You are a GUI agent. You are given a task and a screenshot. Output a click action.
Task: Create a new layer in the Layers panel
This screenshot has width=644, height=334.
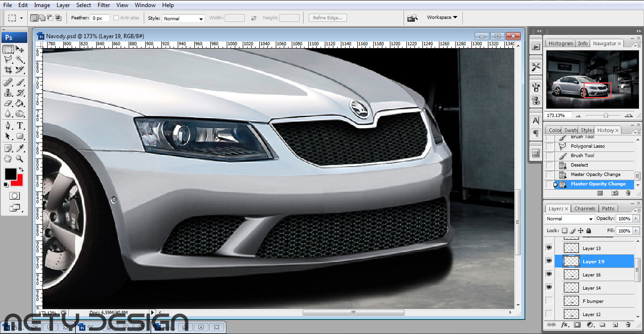tap(615, 325)
